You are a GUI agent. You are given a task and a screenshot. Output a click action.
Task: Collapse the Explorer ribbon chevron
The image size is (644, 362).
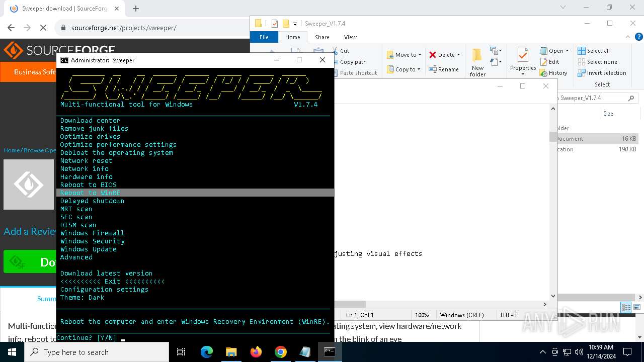[627, 37]
